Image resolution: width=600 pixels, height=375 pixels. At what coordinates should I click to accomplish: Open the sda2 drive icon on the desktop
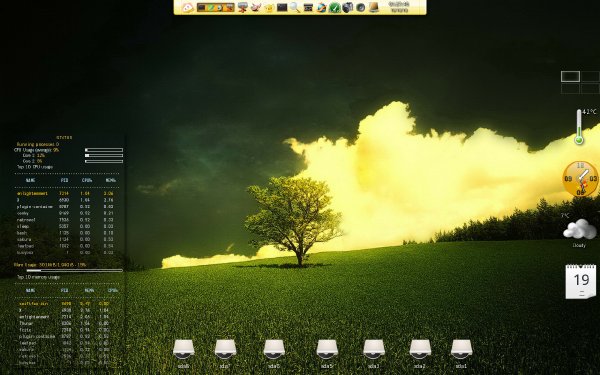point(420,353)
